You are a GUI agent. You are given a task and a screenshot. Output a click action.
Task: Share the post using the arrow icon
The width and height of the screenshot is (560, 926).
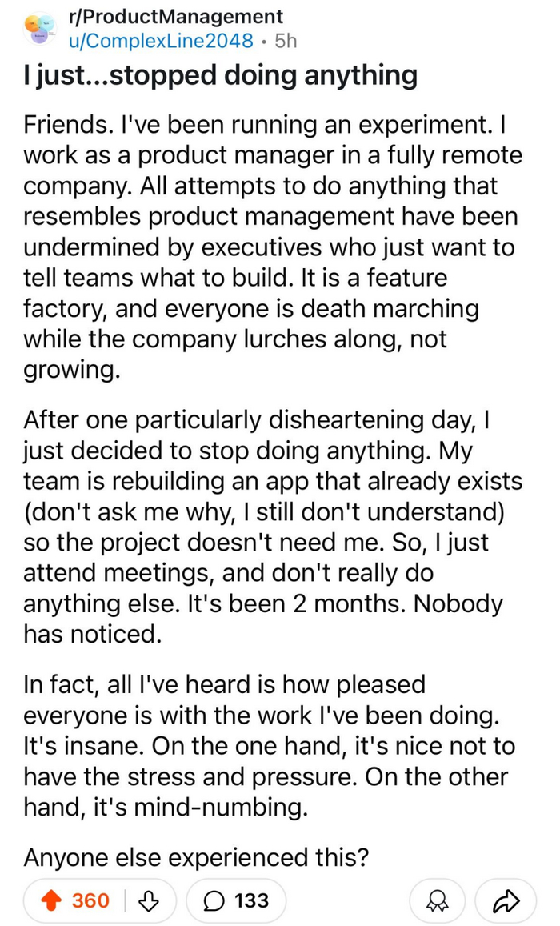pos(504,900)
